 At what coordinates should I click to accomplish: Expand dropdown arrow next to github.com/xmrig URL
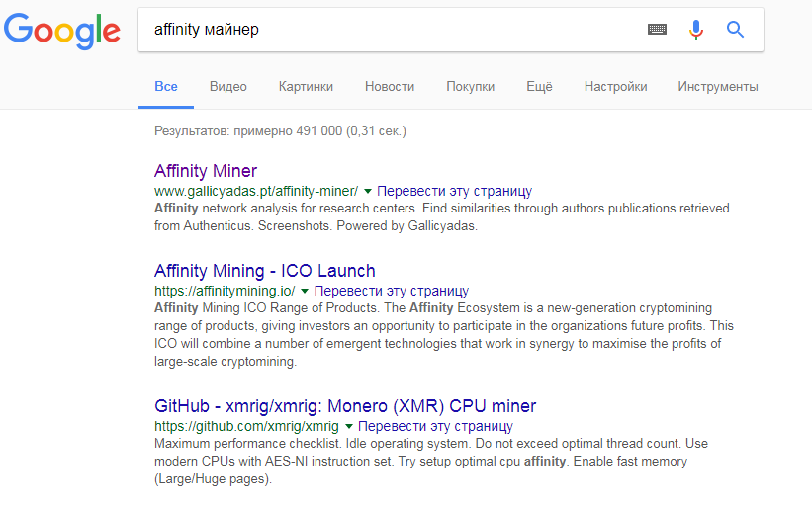coord(349,427)
